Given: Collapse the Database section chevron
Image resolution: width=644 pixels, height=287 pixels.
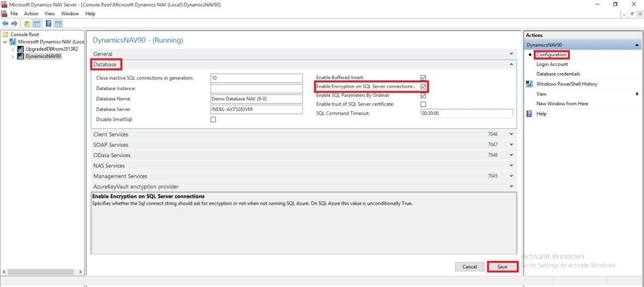Looking at the screenshot, I should click(x=511, y=64).
